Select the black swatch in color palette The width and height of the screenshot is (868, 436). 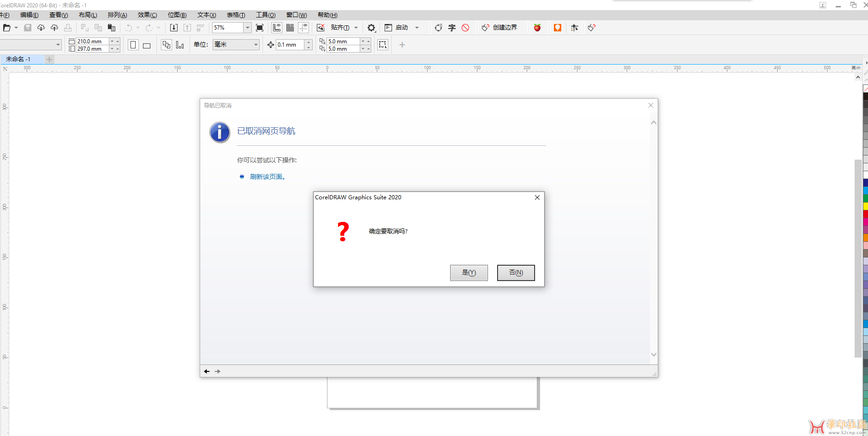tap(866, 96)
